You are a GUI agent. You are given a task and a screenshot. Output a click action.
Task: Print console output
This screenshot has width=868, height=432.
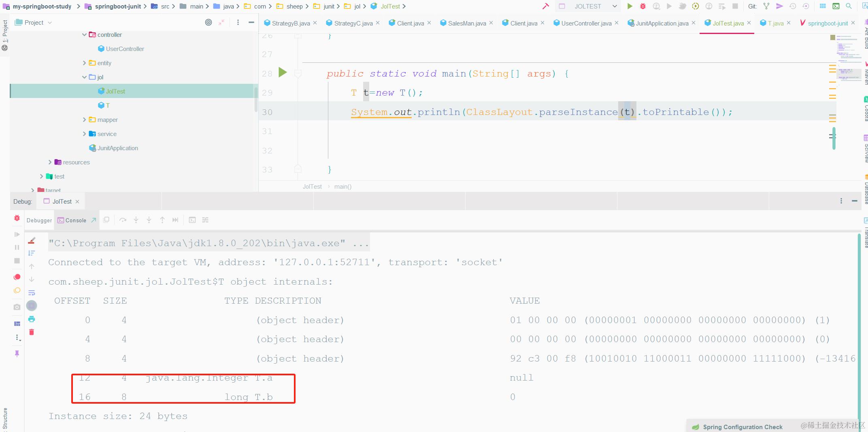pyautogui.click(x=32, y=319)
